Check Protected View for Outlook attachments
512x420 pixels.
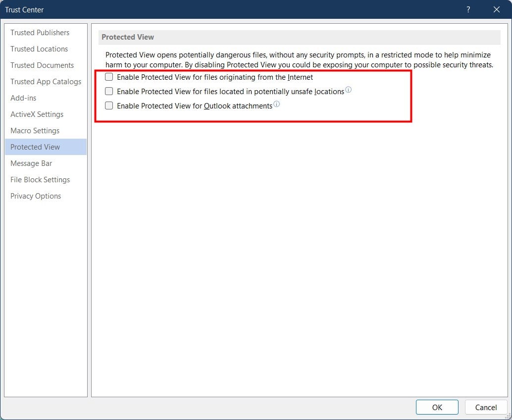click(109, 105)
